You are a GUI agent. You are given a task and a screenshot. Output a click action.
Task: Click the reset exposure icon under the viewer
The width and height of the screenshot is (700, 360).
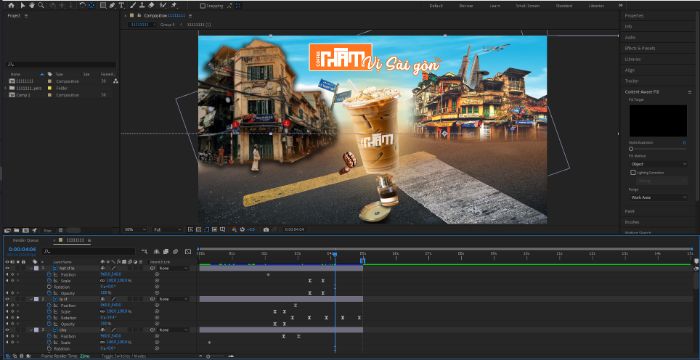242,230
